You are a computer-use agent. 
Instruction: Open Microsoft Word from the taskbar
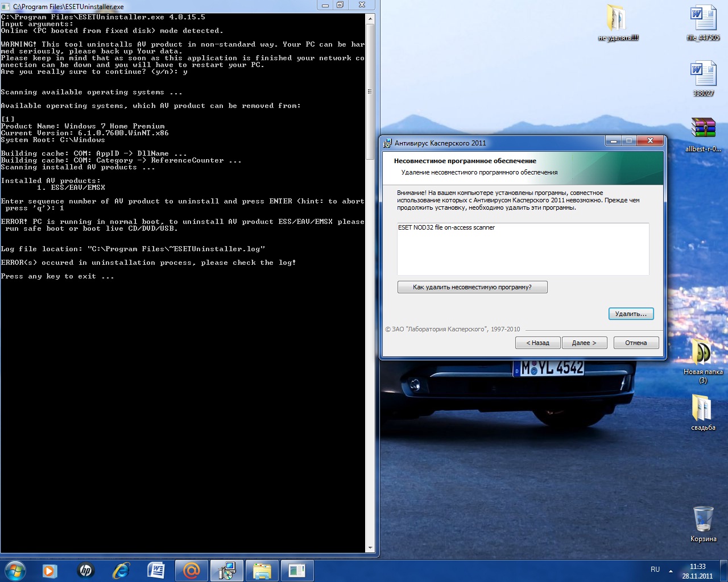[156, 570]
